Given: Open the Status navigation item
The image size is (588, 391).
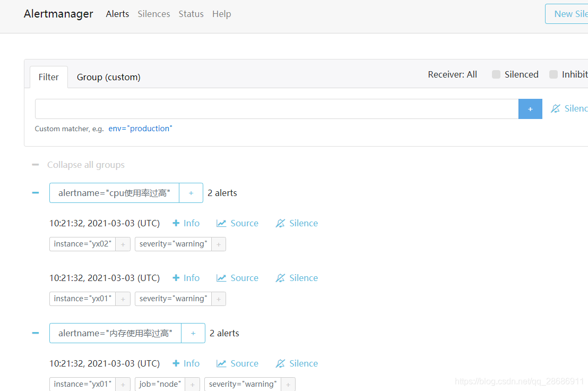Looking at the screenshot, I should (x=191, y=14).
